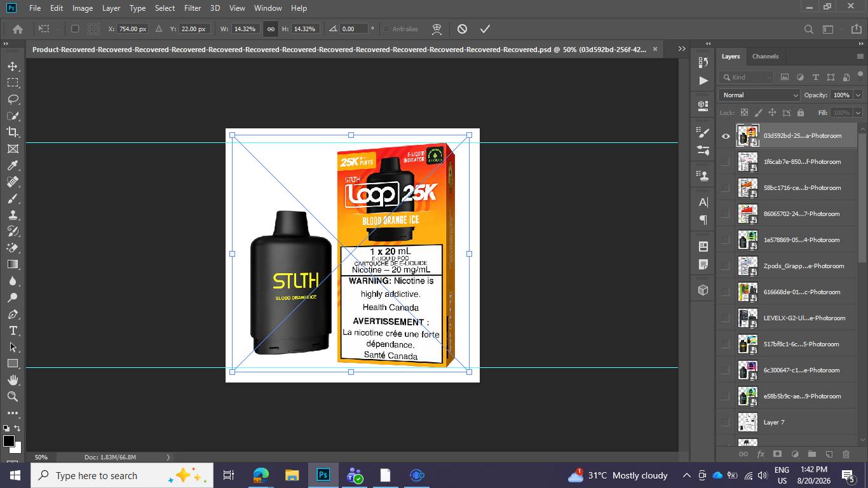The image size is (868, 488).
Task: Toggle the maintain aspect ratio link
Action: click(x=271, y=29)
